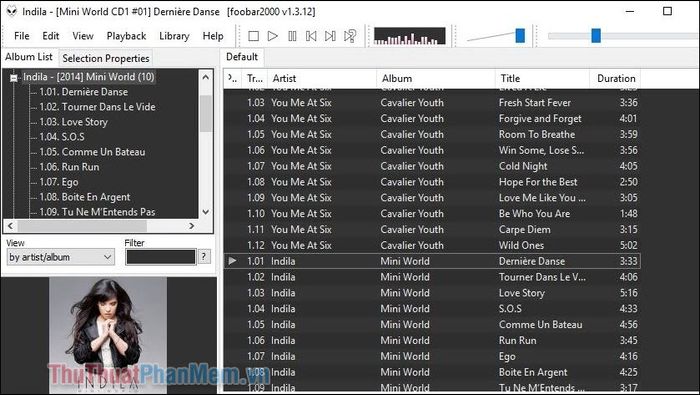Click album tree scroll down arrow
This screenshot has height=395, width=700.
pos(205,212)
